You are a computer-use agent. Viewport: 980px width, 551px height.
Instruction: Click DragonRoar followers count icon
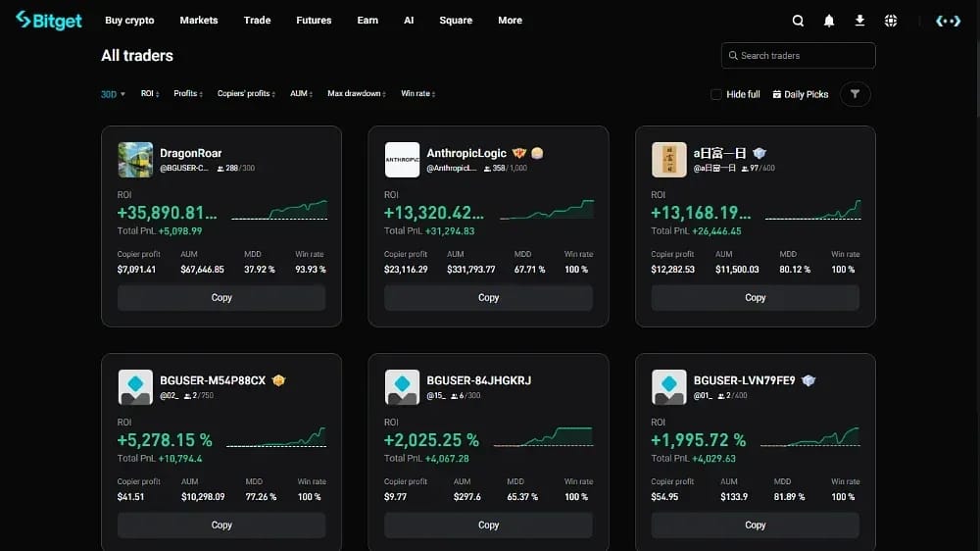(x=220, y=169)
